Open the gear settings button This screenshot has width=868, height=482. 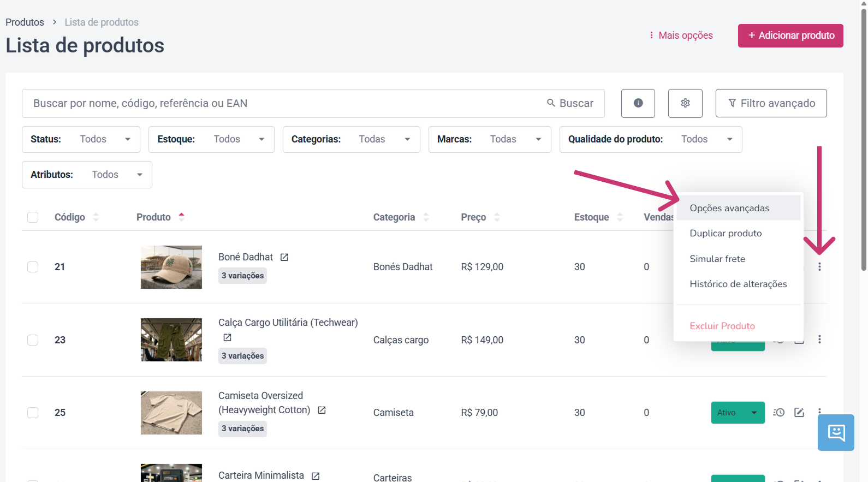point(685,103)
